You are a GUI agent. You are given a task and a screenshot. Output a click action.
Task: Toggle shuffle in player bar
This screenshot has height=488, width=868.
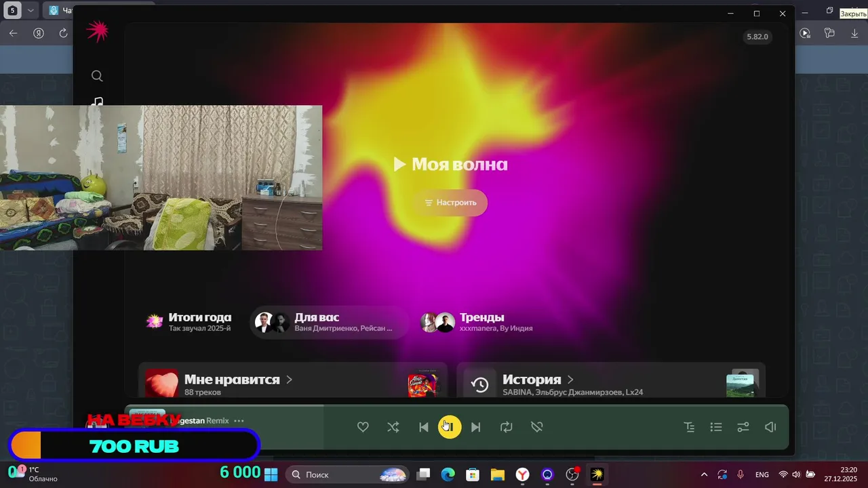click(393, 427)
